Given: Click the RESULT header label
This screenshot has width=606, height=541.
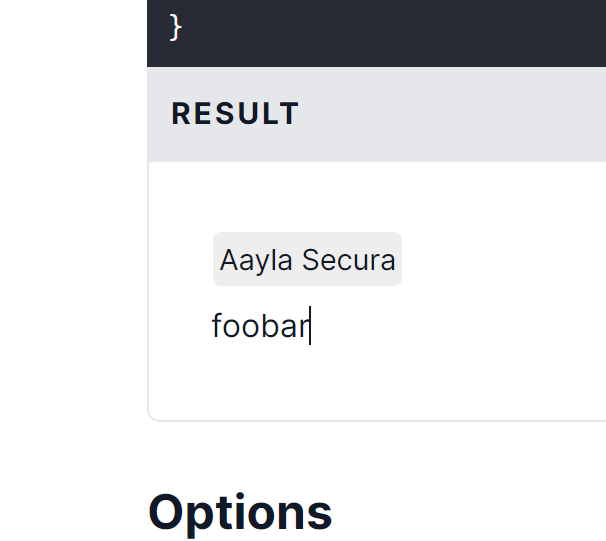Looking at the screenshot, I should 235,114.
